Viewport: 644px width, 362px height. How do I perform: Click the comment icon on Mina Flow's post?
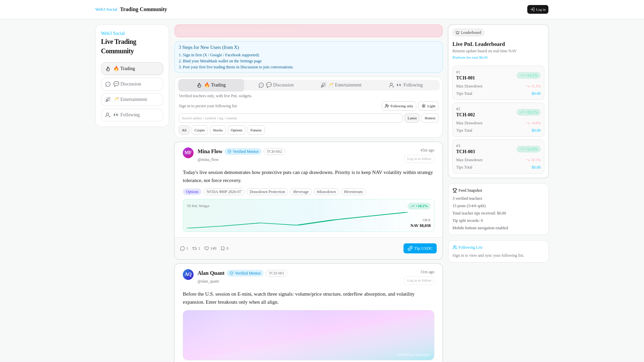[182, 248]
